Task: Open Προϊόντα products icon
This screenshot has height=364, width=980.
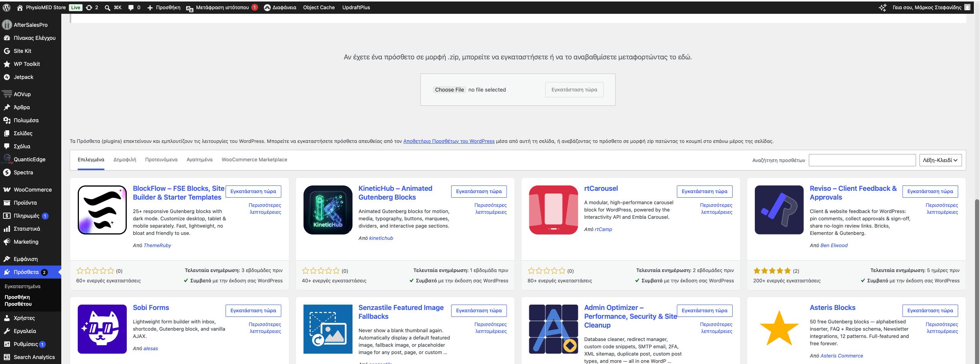Action: 7,203
